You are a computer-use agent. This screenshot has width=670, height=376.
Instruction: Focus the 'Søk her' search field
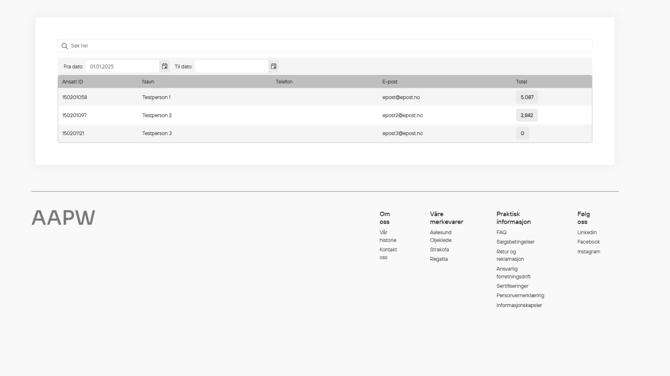pos(325,46)
